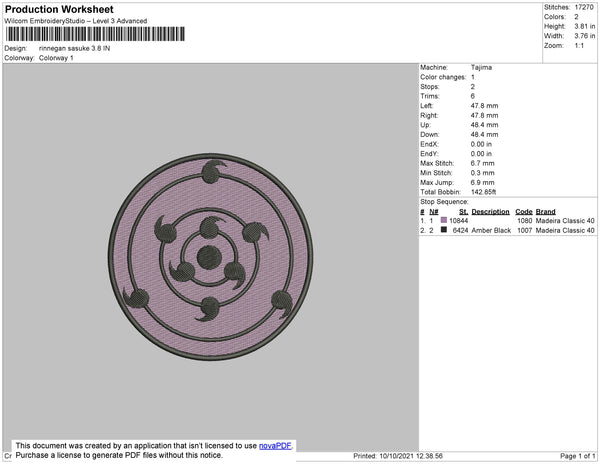Click the Max Jump value 6.9 mm
The width and height of the screenshot is (600, 464).
coord(482,182)
